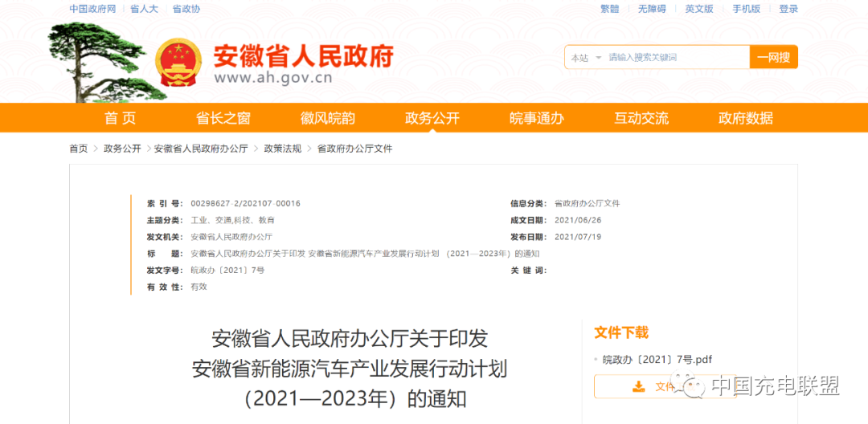Switch to the 政务公开 navigation tab

(x=432, y=118)
